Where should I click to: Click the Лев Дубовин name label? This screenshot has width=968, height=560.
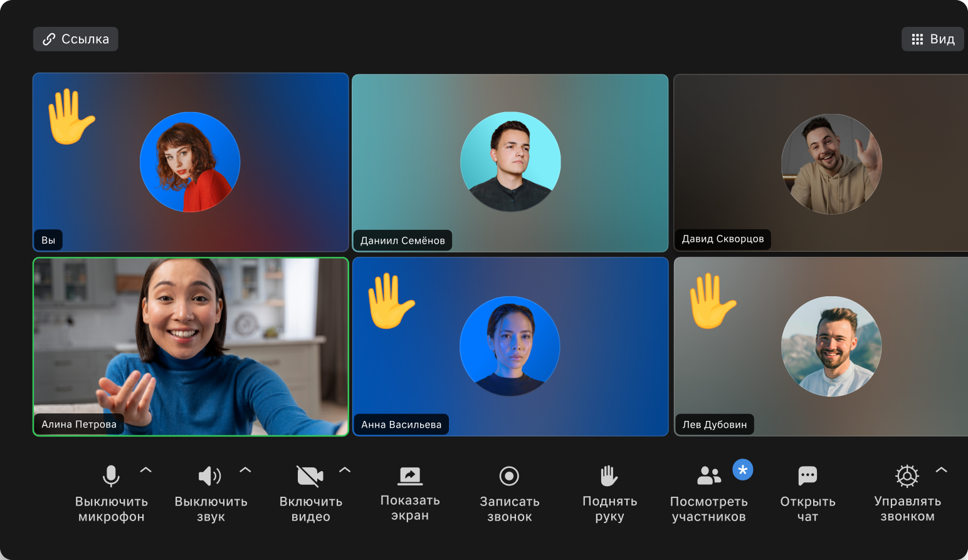[715, 425]
